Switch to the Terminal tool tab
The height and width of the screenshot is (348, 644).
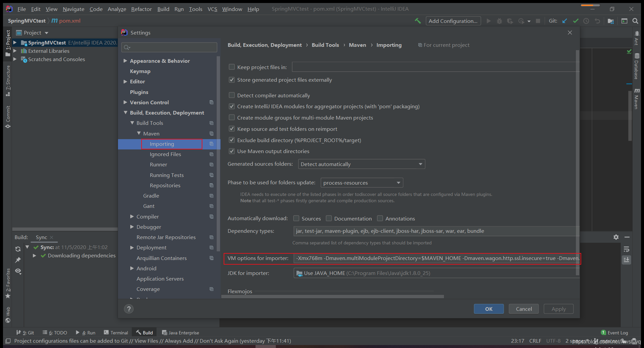pos(116,333)
